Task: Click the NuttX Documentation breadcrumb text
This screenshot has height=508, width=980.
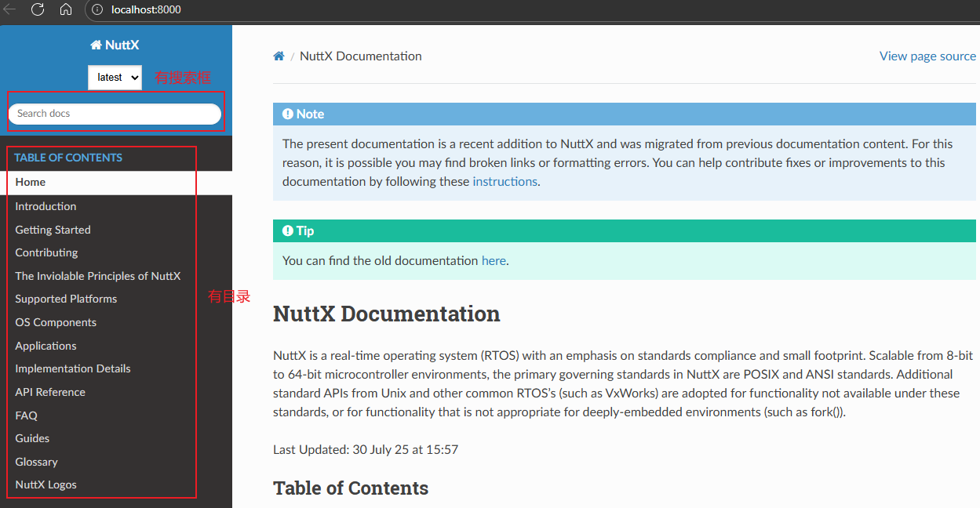Action: pos(361,56)
